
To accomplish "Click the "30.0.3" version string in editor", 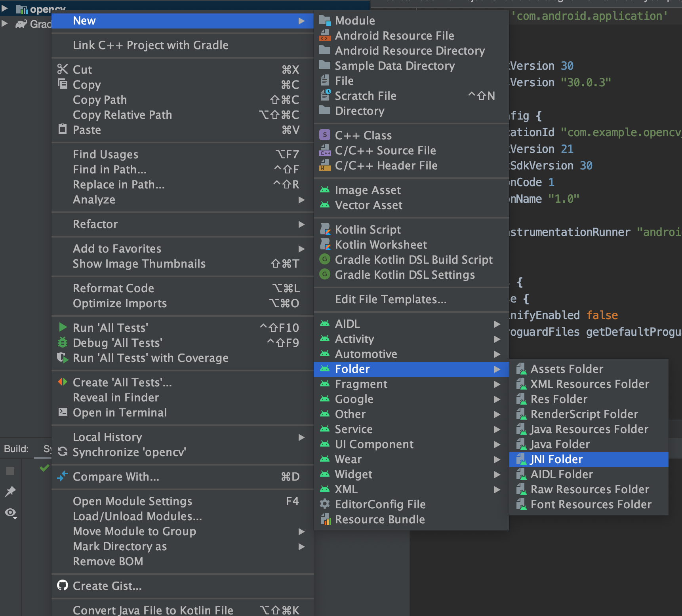I will (x=586, y=82).
